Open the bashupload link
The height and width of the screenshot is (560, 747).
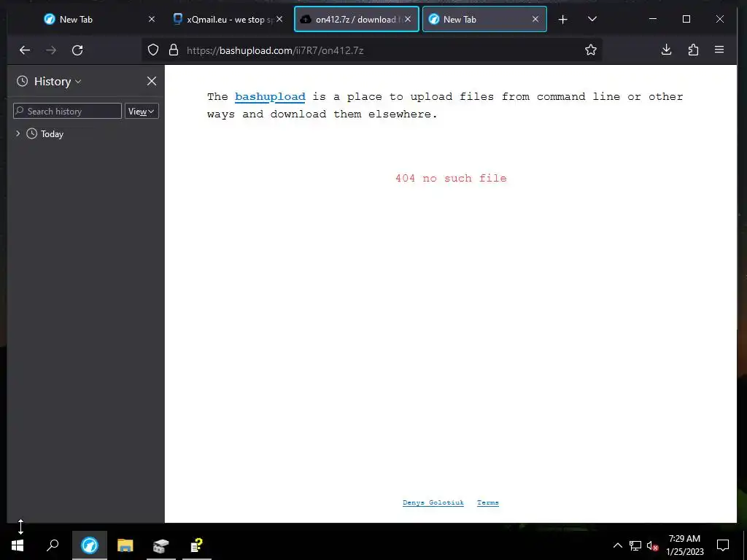[270, 97]
